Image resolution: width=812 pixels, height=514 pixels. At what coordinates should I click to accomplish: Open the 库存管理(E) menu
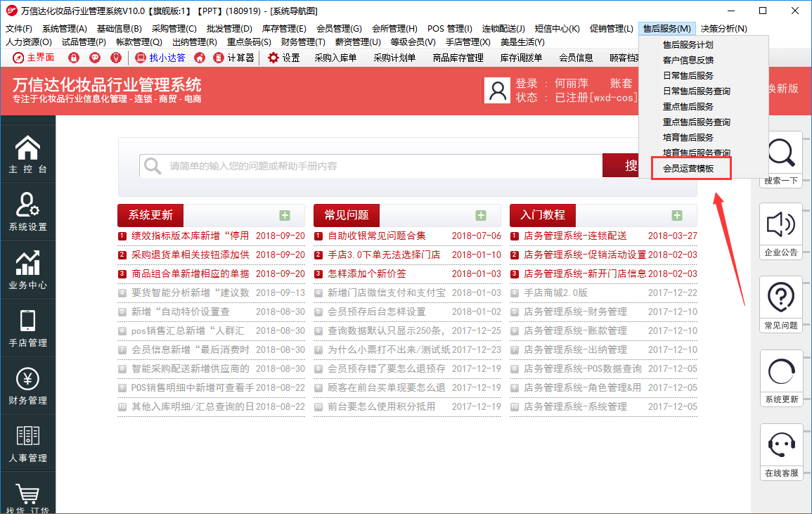pyautogui.click(x=284, y=29)
